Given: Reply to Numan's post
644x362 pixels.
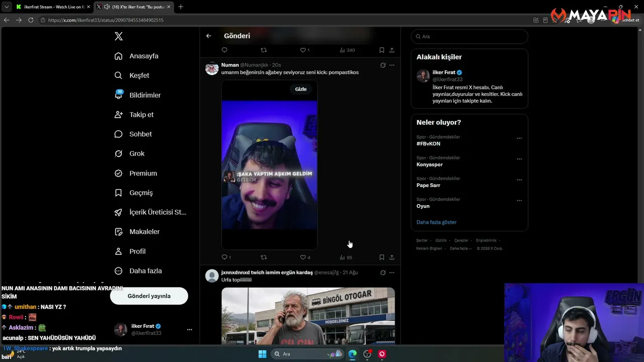Looking at the screenshot, I should click(x=224, y=257).
